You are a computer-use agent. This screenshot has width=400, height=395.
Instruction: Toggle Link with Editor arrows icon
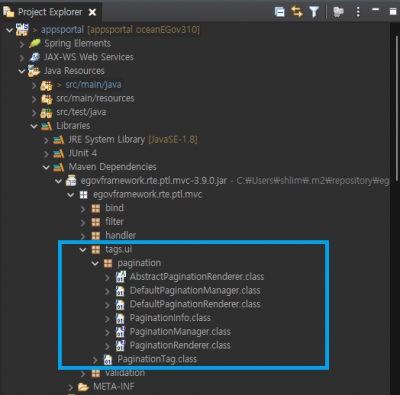296,12
